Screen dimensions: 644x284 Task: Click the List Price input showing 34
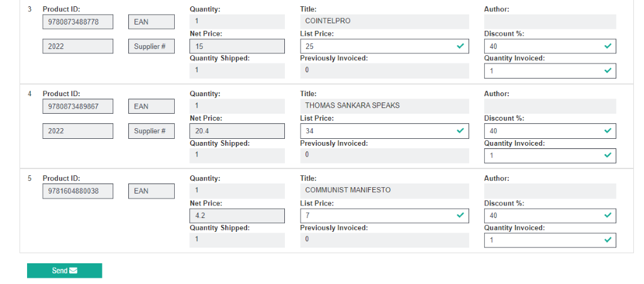377,131
